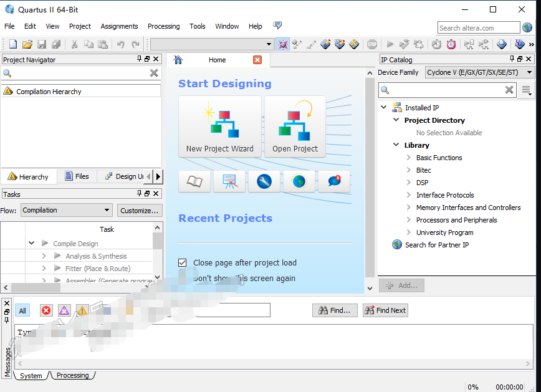Expand the Basic Functions category
The image size is (541, 392).
click(408, 157)
